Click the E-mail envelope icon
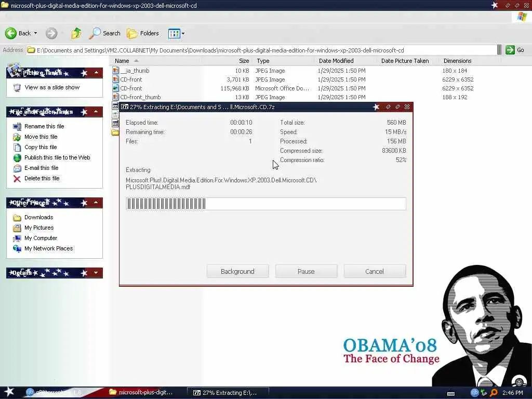 pos(17,168)
